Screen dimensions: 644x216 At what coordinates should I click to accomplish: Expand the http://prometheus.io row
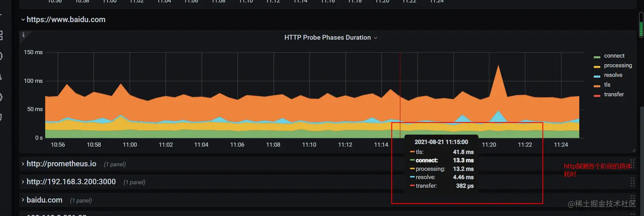click(x=23, y=164)
